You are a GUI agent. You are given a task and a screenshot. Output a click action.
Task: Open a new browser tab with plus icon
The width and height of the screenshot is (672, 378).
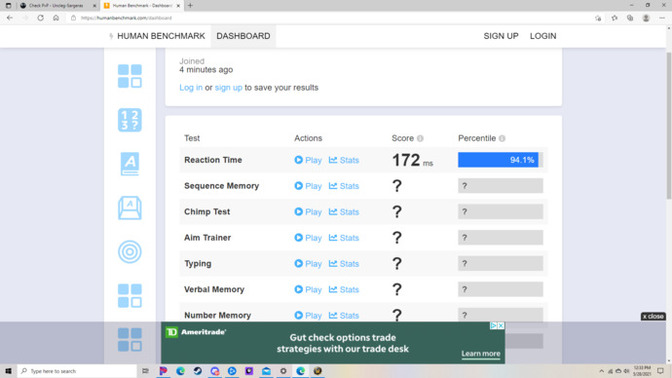tap(190, 6)
